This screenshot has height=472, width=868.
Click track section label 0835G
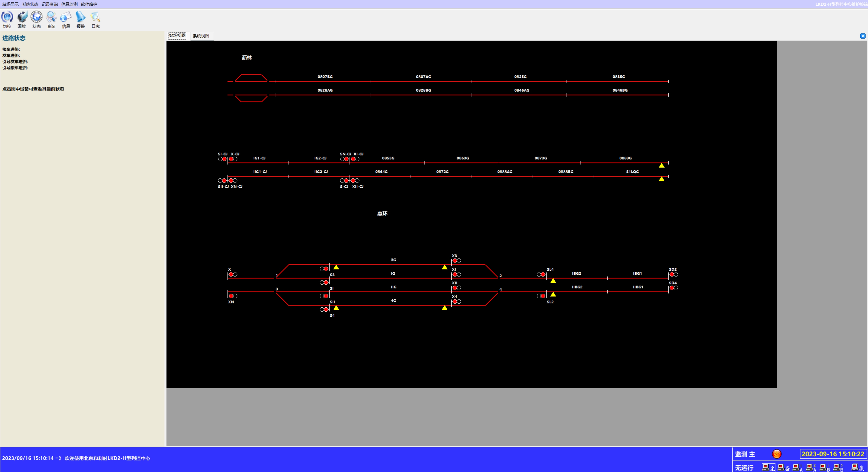[619, 77]
